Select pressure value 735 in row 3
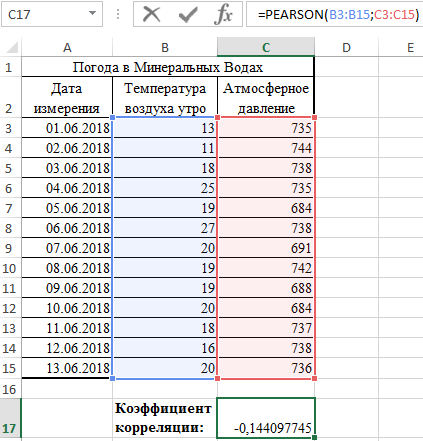This screenshot has height=441, width=423. pos(266,128)
